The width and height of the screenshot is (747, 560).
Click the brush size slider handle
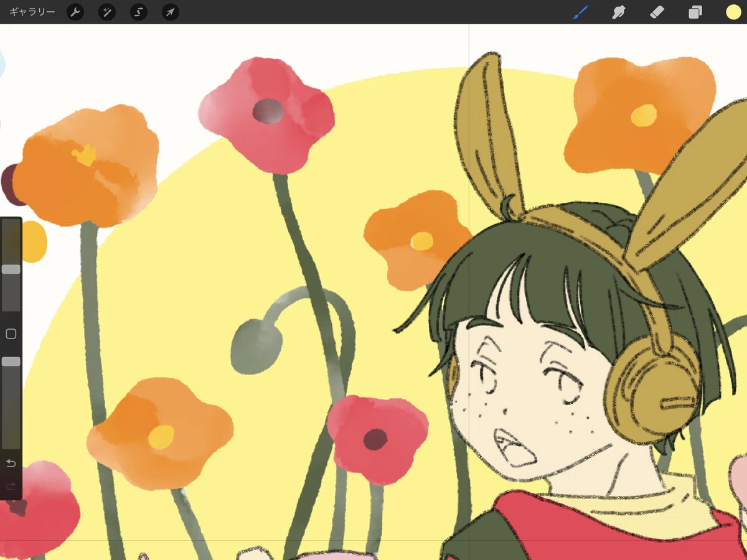coord(11,269)
